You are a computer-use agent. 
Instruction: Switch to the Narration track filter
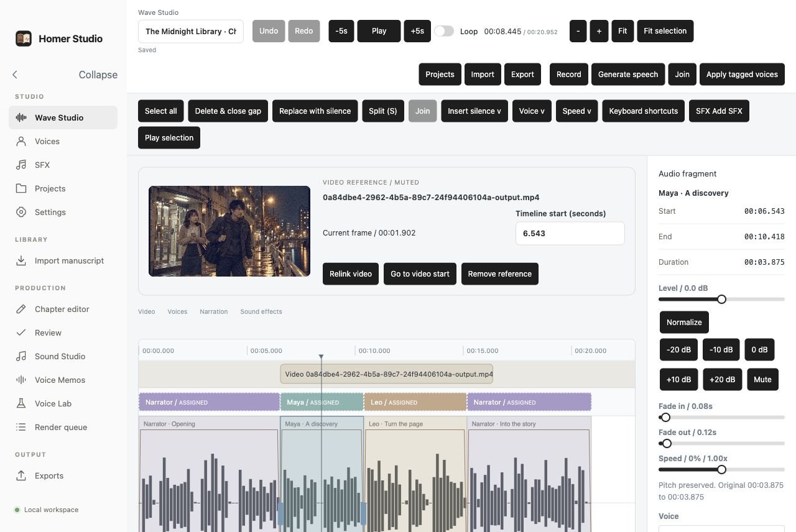[x=214, y=311]
